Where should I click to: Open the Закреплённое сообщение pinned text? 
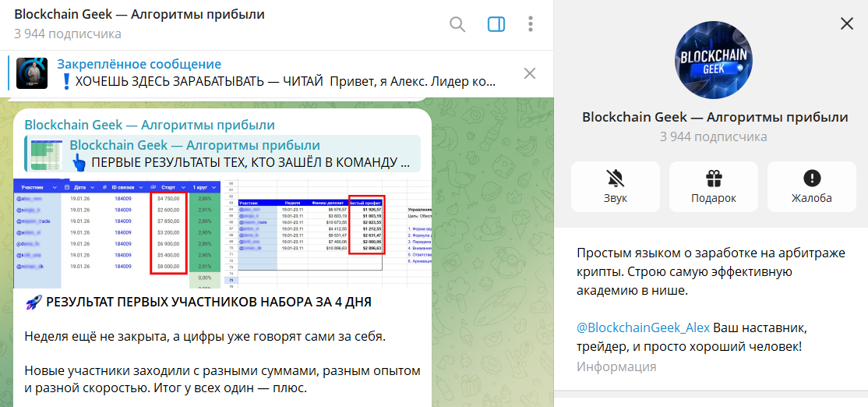point(139,64)
